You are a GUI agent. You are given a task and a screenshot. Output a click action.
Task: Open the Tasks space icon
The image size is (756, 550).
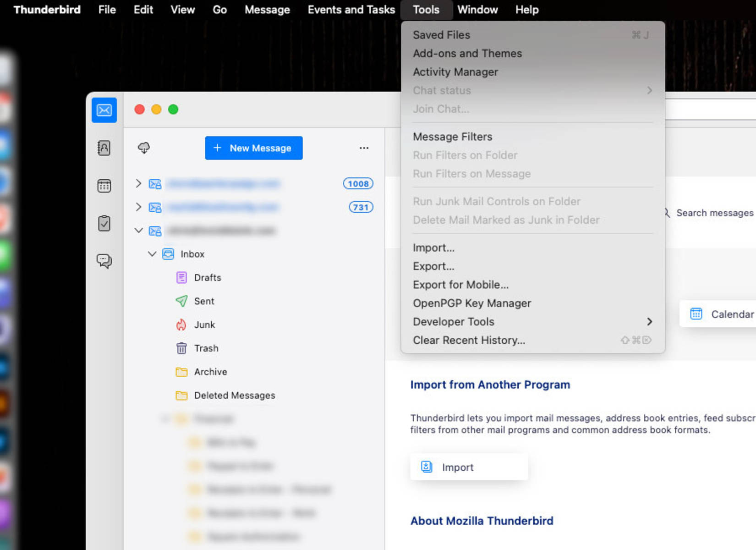[x=104, y=223]
